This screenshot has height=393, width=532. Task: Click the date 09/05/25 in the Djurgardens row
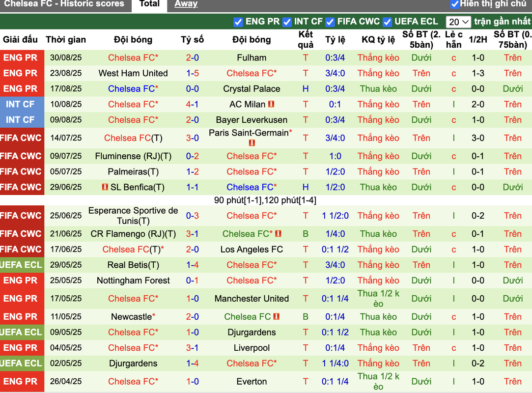[x=66, y=332]
